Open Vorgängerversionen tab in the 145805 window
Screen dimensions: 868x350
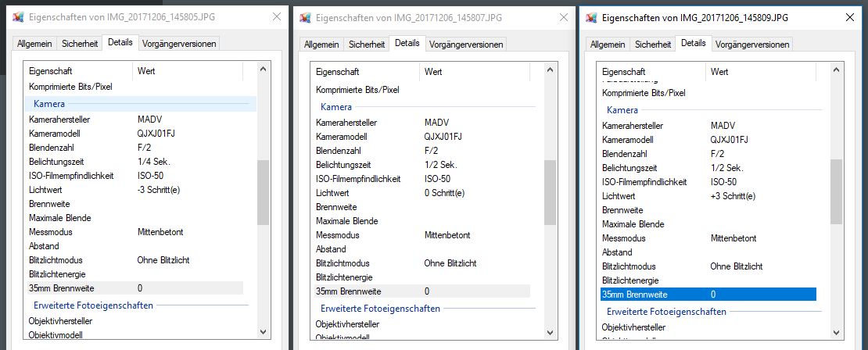pyautogui.click(x=178, y=44)
